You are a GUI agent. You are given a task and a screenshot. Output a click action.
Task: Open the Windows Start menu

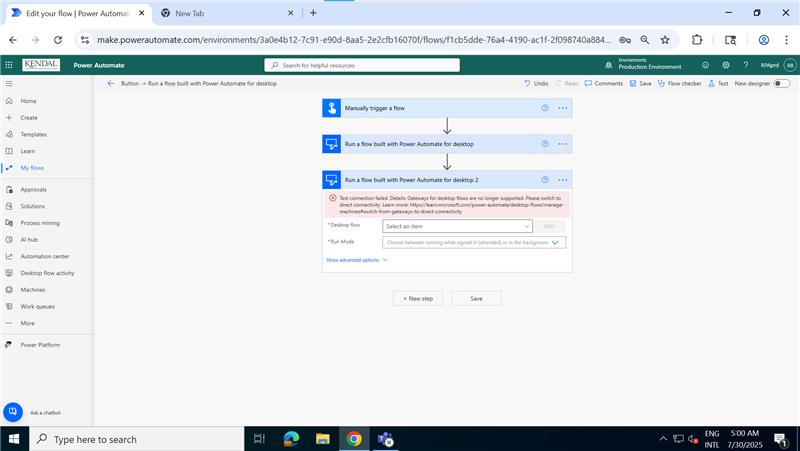click(14, 439)
